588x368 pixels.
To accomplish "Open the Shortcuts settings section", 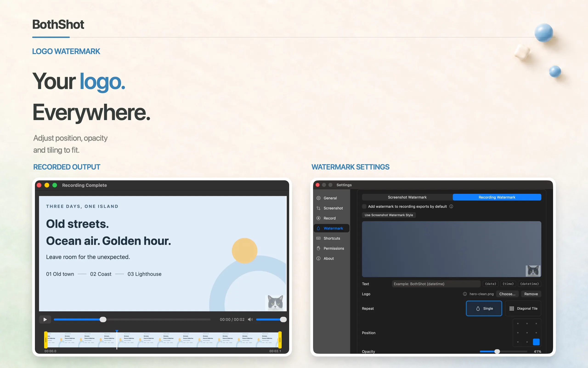I will [331, 238].
